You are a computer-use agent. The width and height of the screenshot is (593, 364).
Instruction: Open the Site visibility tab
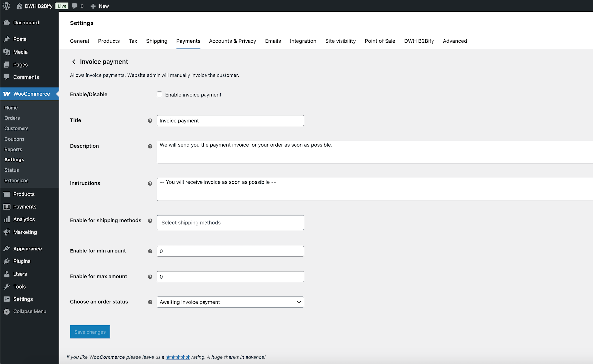point(341,41)
